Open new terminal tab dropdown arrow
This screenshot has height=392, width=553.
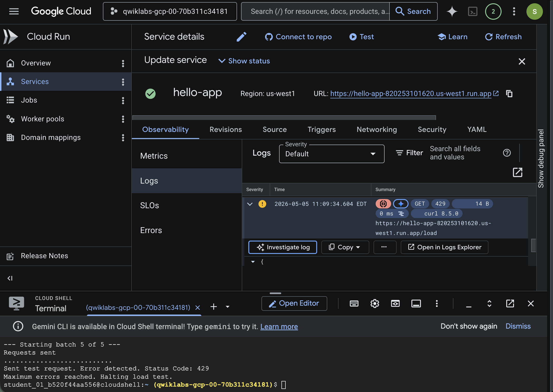(227, 307)
